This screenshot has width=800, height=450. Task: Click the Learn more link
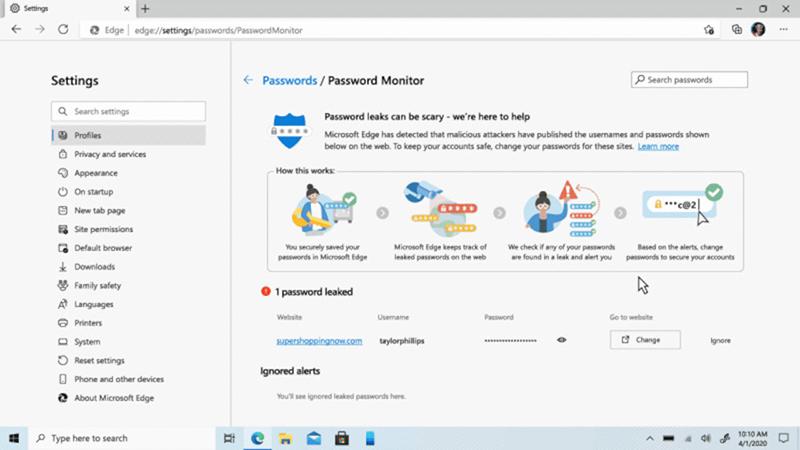pos(658,146)
